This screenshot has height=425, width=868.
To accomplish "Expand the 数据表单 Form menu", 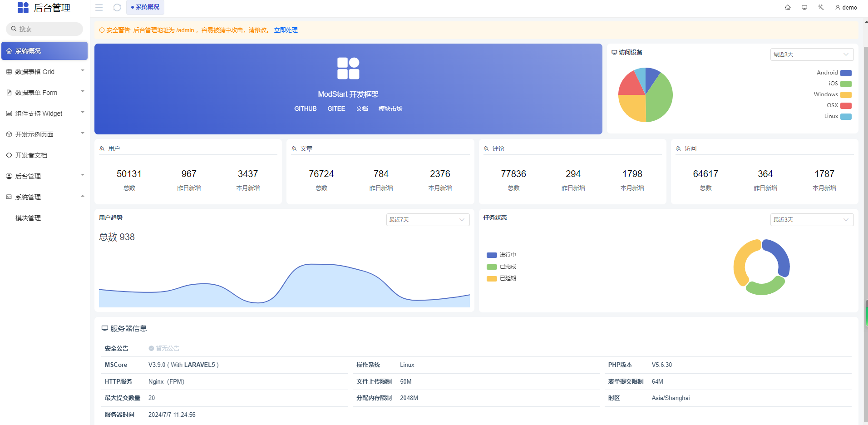I will (44, 93).
